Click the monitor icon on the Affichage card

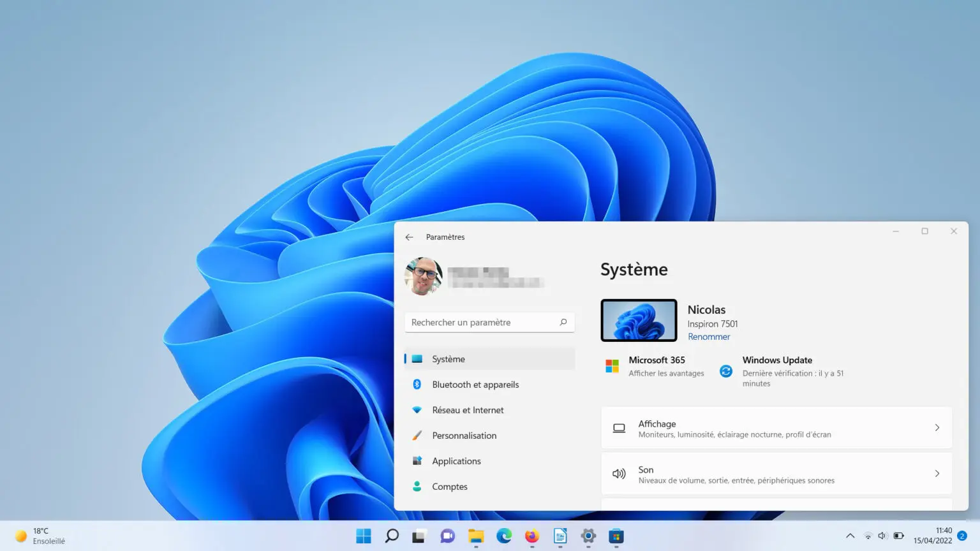point(619,428)
